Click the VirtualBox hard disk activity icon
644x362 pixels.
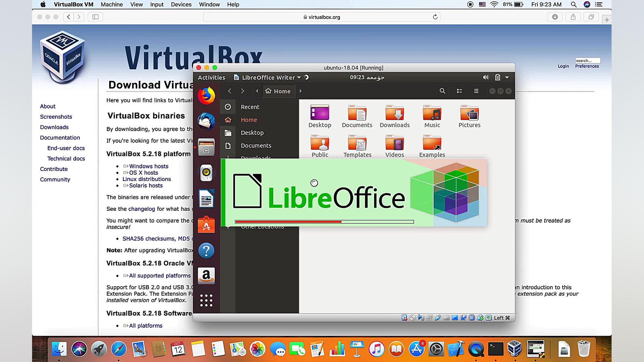pos(404,318)
